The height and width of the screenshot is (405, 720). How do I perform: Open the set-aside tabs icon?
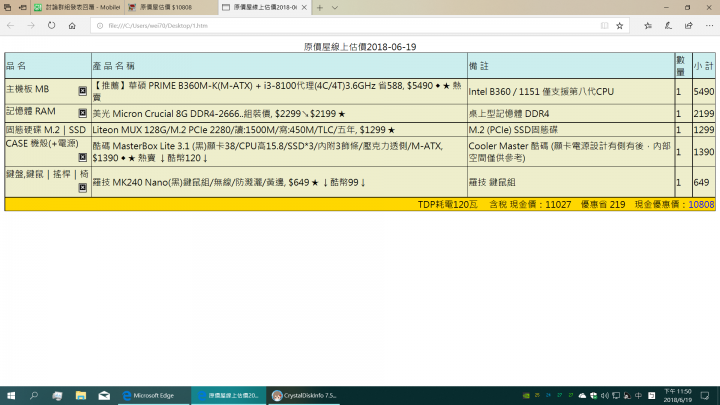point(7,7)
